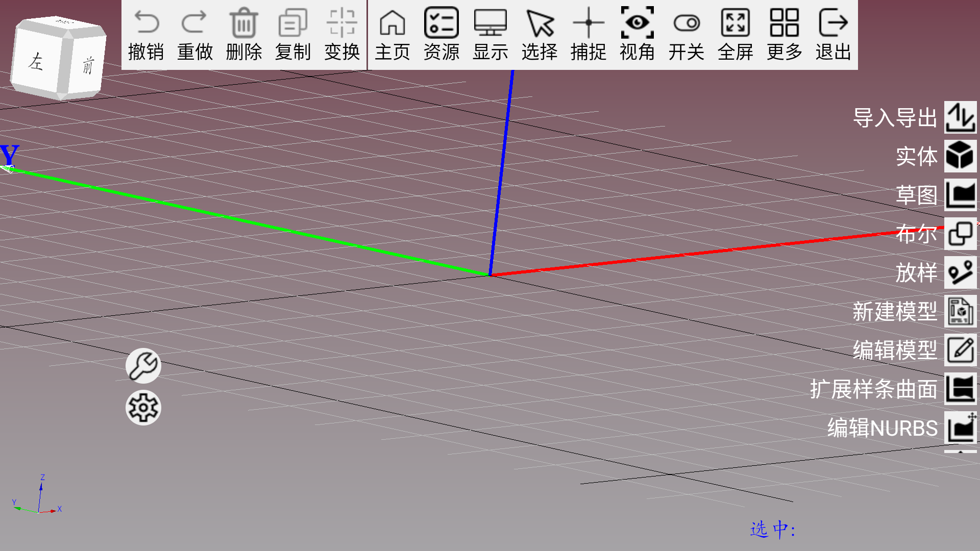
Task: Toggle the Switch (开关) control
Action: 686,23
